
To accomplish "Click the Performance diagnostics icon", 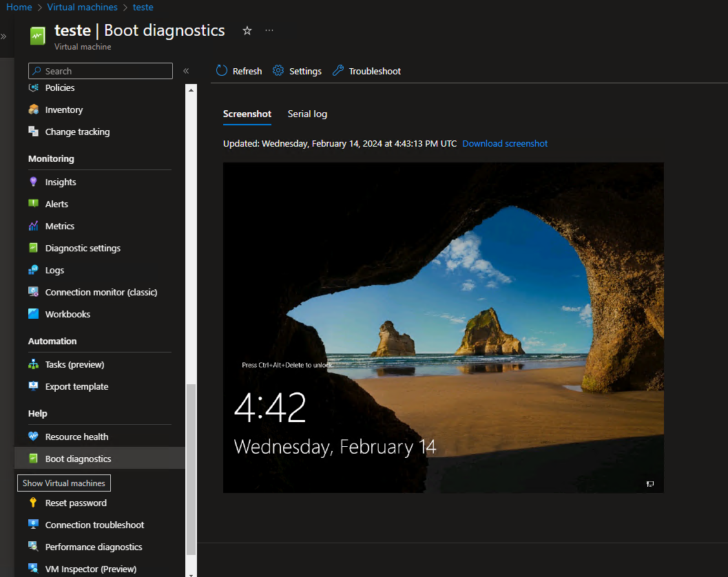I will [34, 546].
